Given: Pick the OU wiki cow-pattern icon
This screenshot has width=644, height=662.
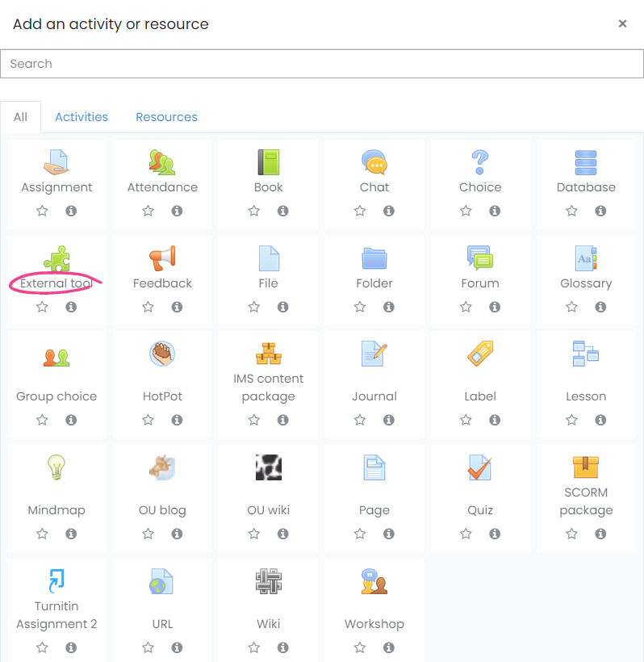Looking at the screenshot, I should (269, 467).
